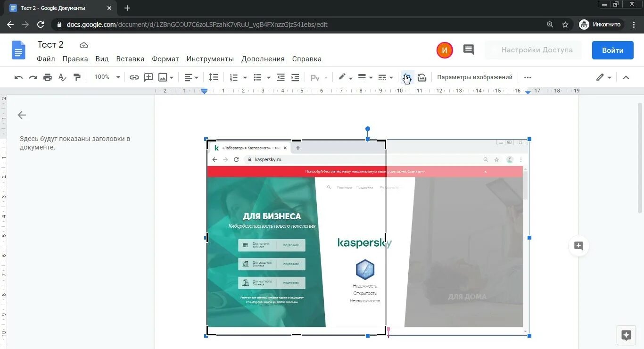This screenshot has height=349, width=644.
Task: Go to Docs home via blue document logo
Action: (18, 50)
